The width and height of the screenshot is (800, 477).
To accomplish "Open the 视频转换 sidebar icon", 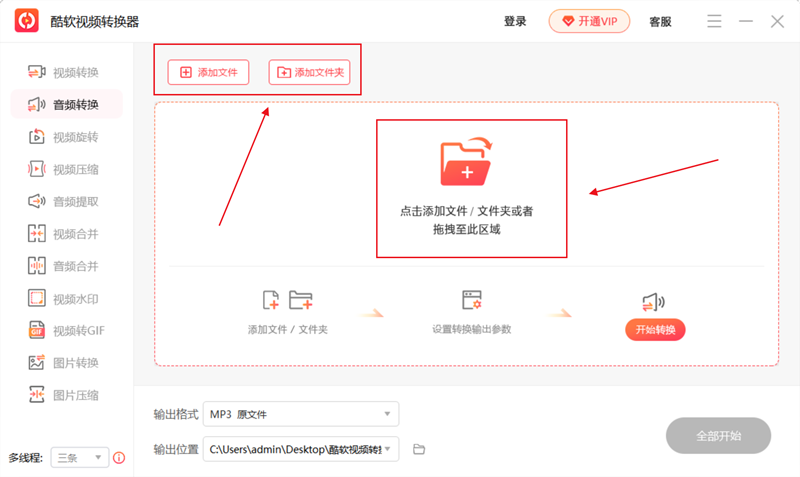I will (x=36, y=72).
